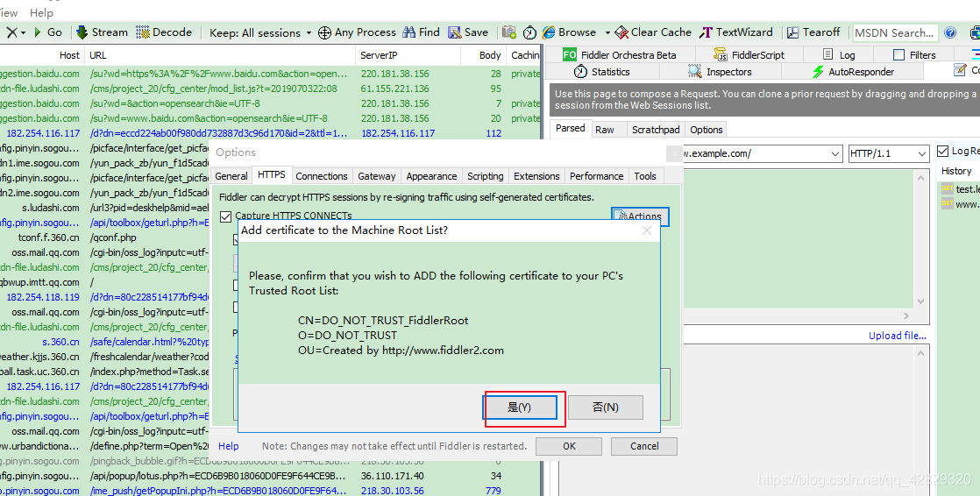980x496 pixels.
Task: Click the Actions button in Options dialog
Action: (x=640, y=216)
